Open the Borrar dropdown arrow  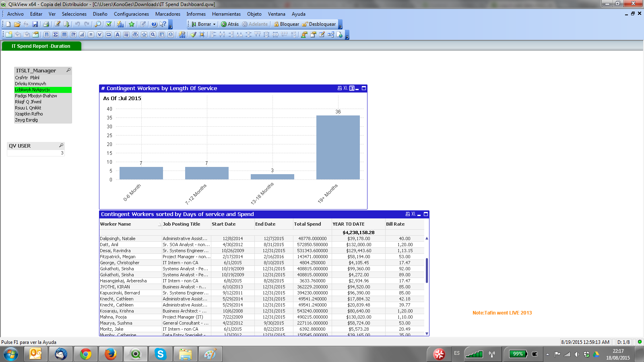(x=214, y=24)
